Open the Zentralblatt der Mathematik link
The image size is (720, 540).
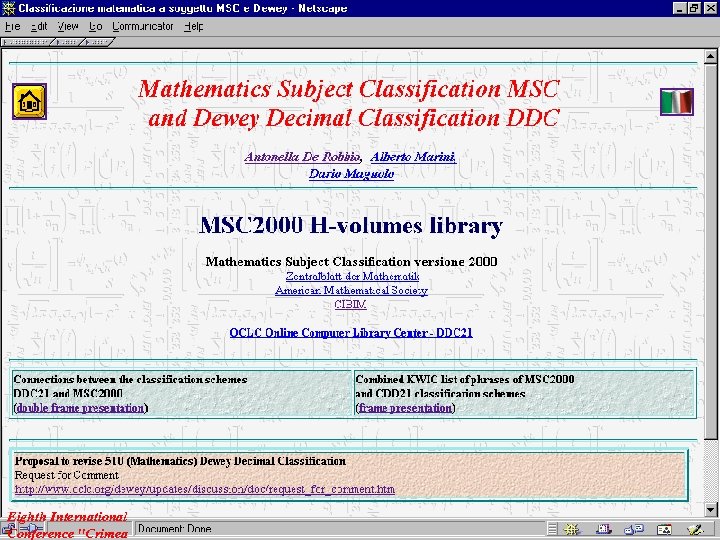352,276
